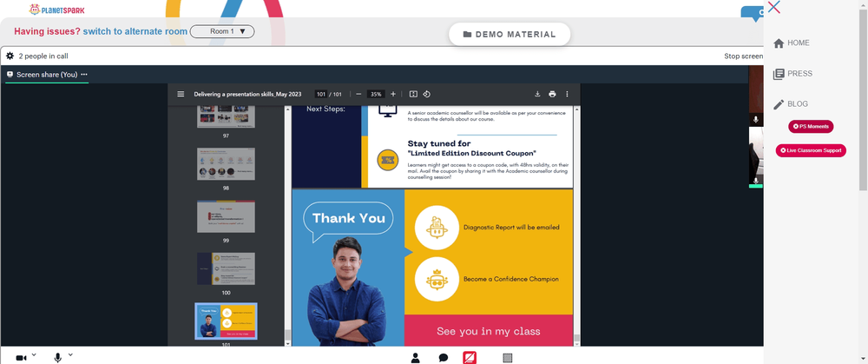Expand camera options chevron
The width and height of the screenshot is (868, 364).
click(34, 354)
